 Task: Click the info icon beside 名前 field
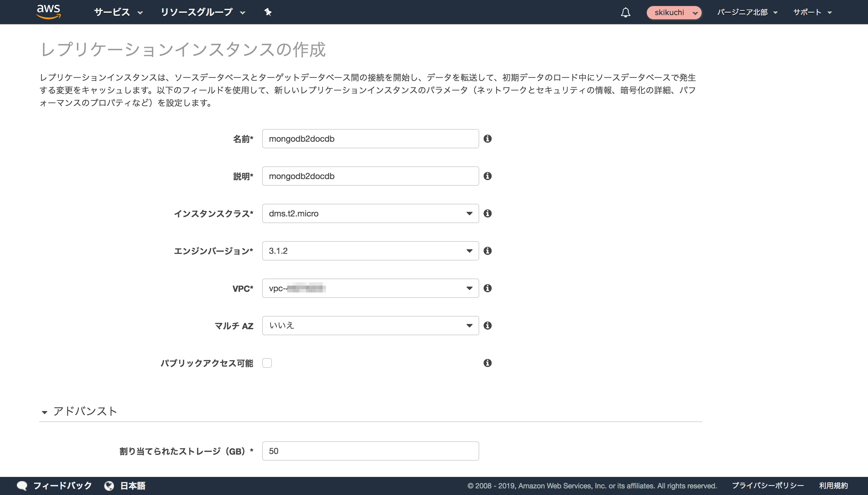[x=488, y=138]
